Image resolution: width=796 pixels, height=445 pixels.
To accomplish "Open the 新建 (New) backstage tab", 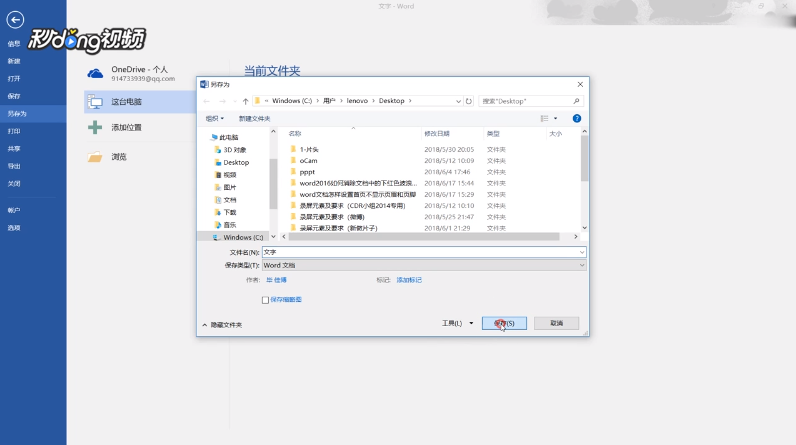I will click(14, 61).
